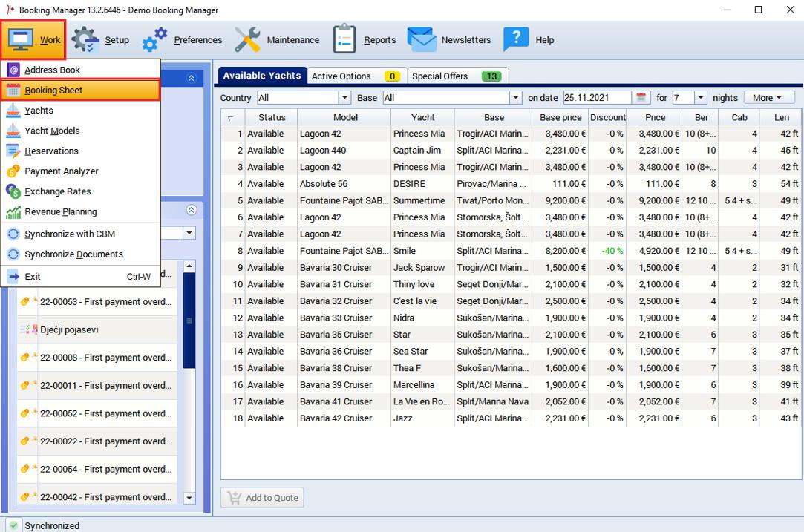
Task: Click the Add to Quote button
Action: (262, 497)
